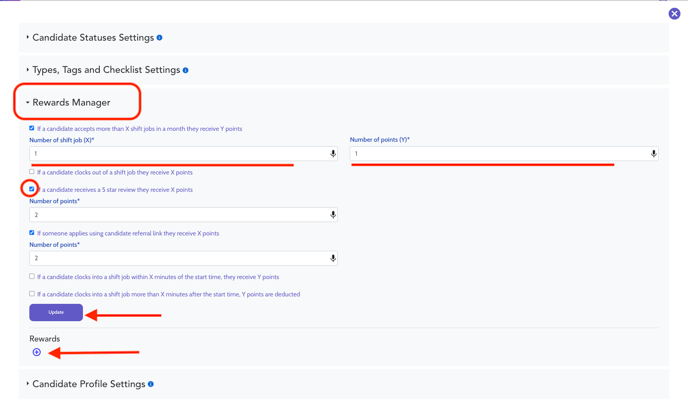Collapse the Rewards Manager section
688x400 pixels.
point(68,103)
